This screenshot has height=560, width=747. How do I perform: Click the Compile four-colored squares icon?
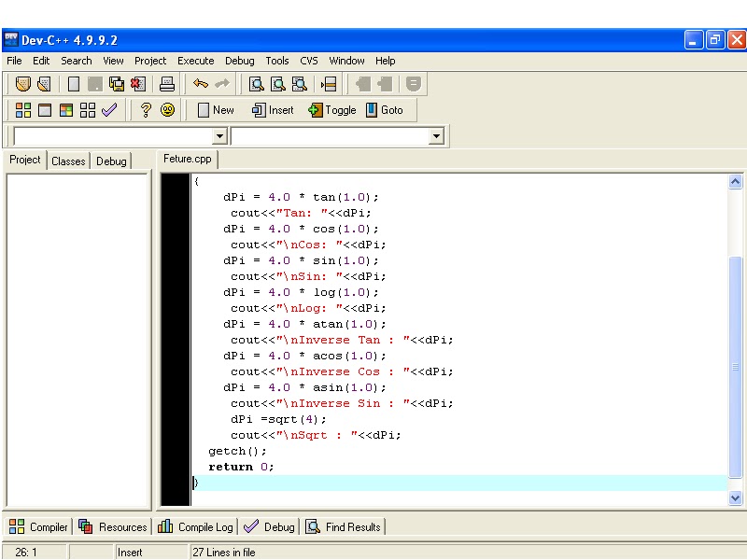tap(22, 110)
